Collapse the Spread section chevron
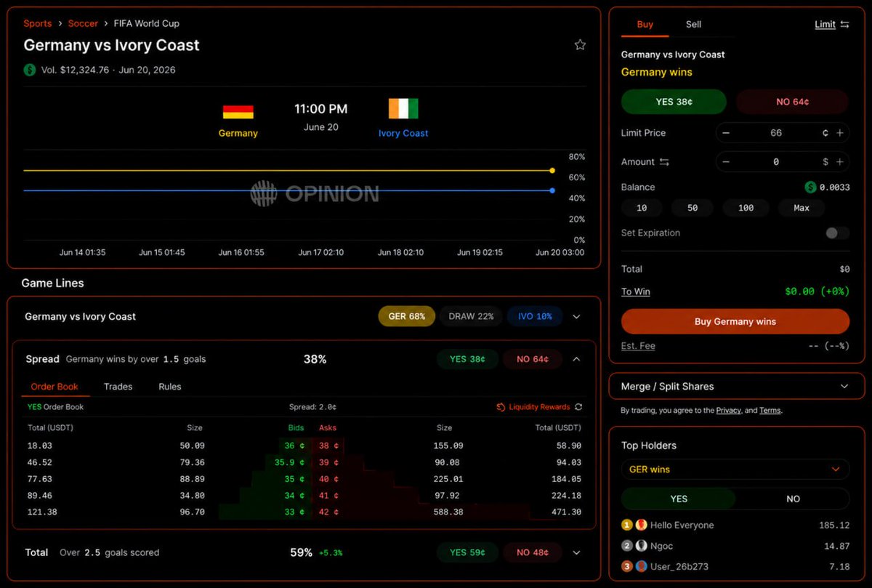 click(x=576, y=359)
